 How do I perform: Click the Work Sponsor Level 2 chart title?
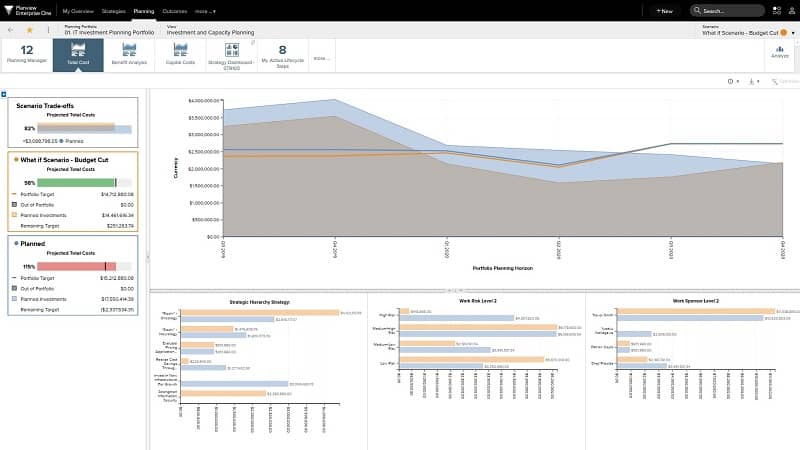click(x=695, y=301)
